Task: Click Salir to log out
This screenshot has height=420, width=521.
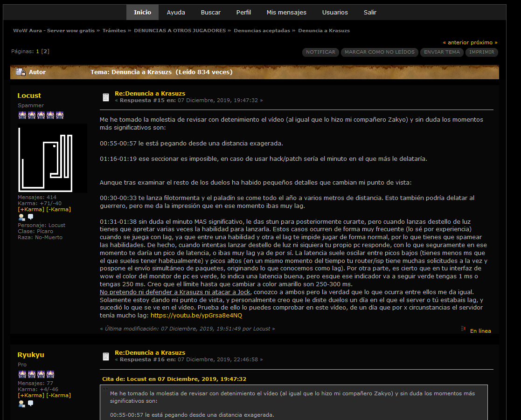Action: point(370,12)
